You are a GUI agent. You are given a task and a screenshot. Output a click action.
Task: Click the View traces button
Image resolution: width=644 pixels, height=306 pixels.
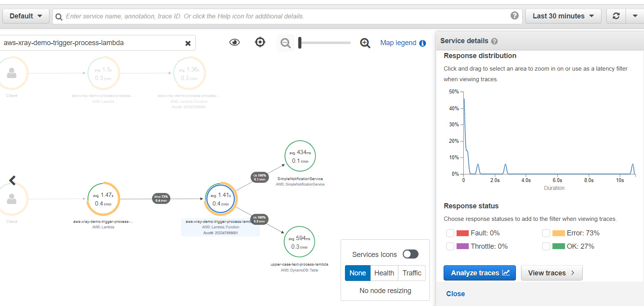552,273
